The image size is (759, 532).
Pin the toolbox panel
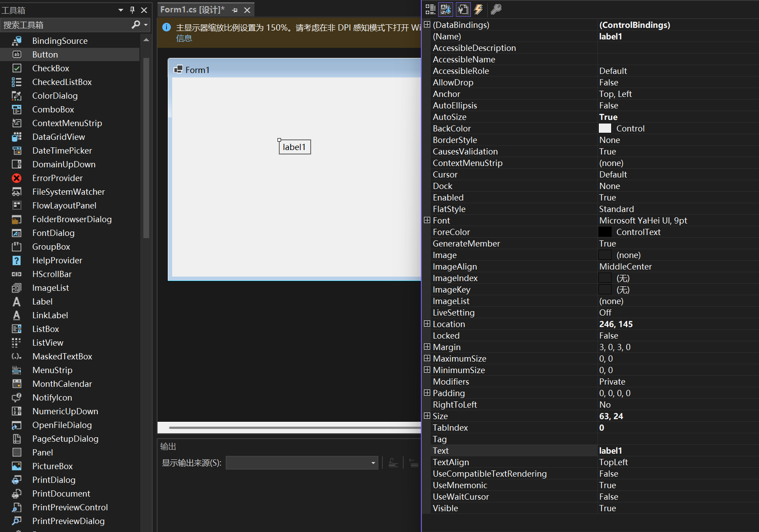click(132, 10)
